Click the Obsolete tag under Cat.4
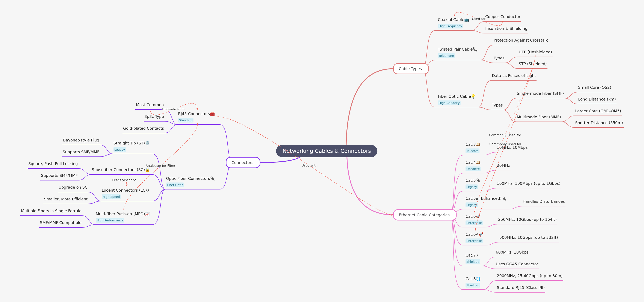Screen dimensions: 644x302 [473, 169]
